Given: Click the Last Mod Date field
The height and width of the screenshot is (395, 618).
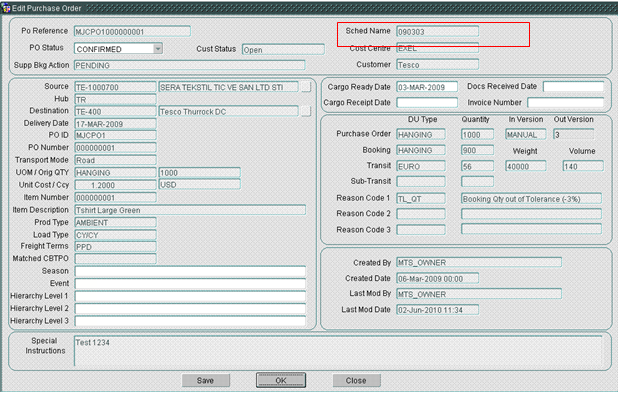Looking at the screenshot, I should (437, 309).
